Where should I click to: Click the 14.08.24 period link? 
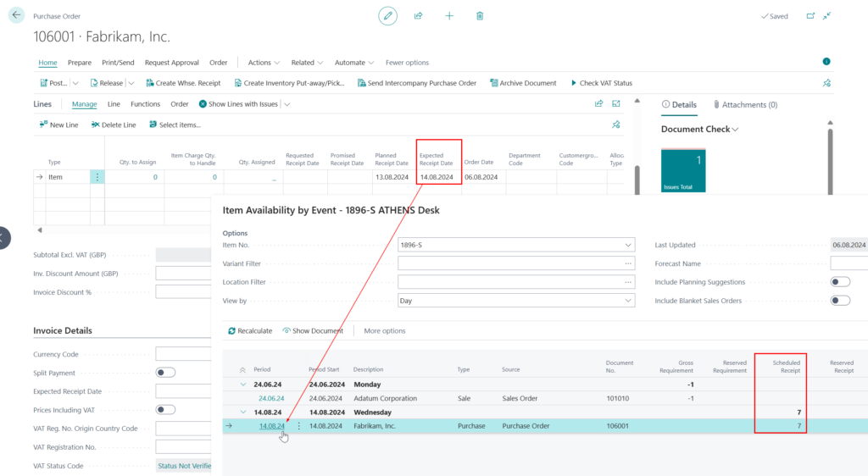(x=272, y=426)
